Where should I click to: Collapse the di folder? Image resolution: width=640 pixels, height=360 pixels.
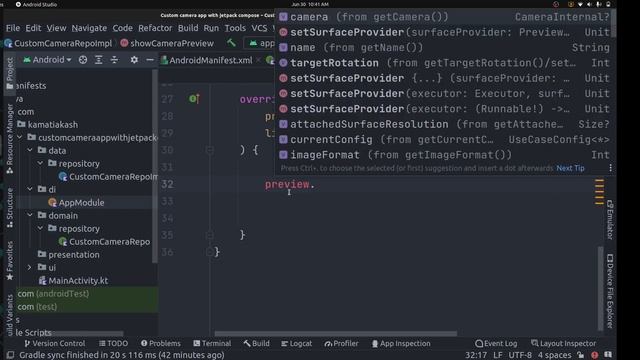pos(30,189)
